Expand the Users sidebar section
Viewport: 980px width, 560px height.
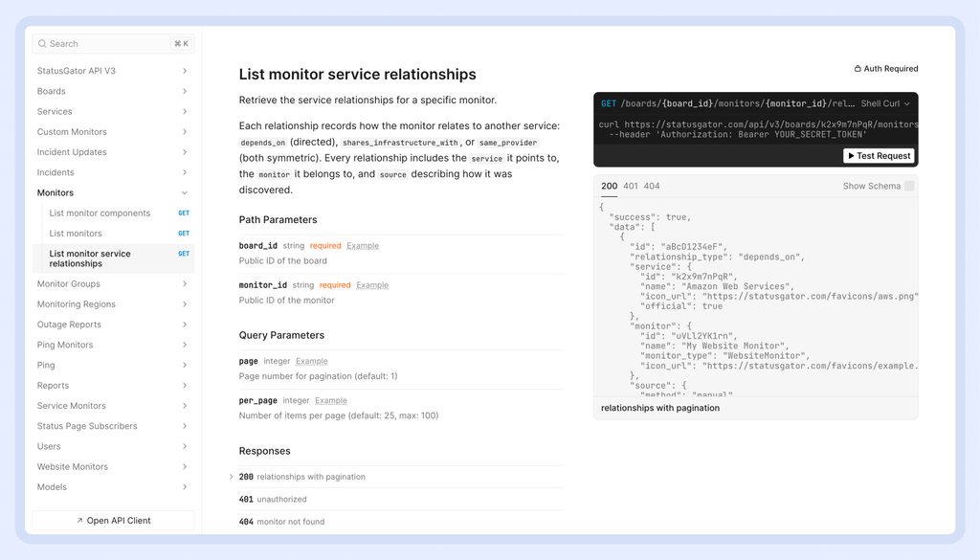(185, 446)
